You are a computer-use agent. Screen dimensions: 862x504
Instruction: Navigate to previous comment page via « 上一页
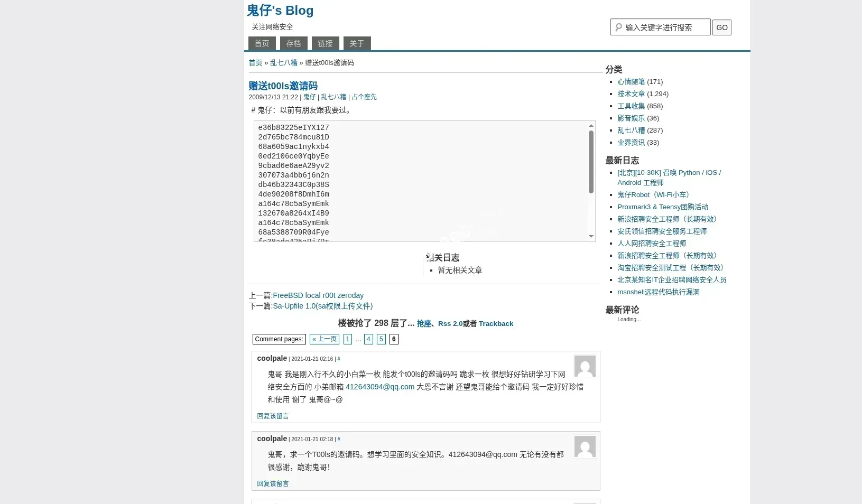click(x=324, y=339)
